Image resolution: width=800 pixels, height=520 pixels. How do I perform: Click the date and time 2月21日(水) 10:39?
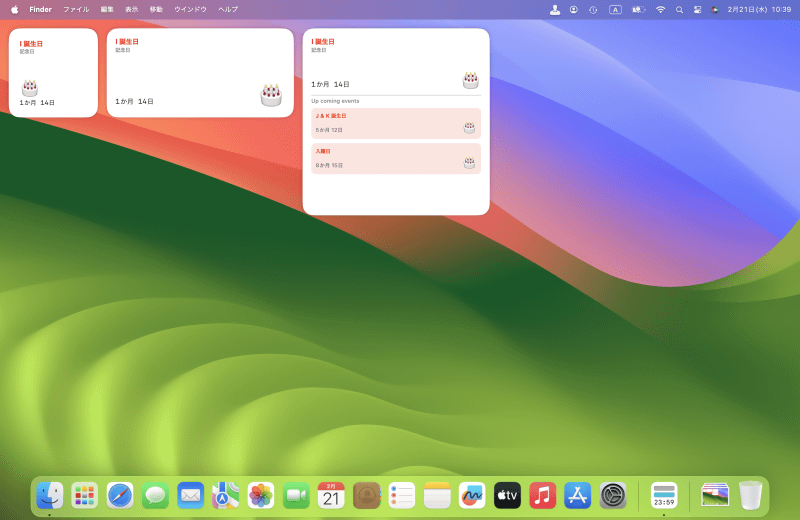tap(759, 10)
